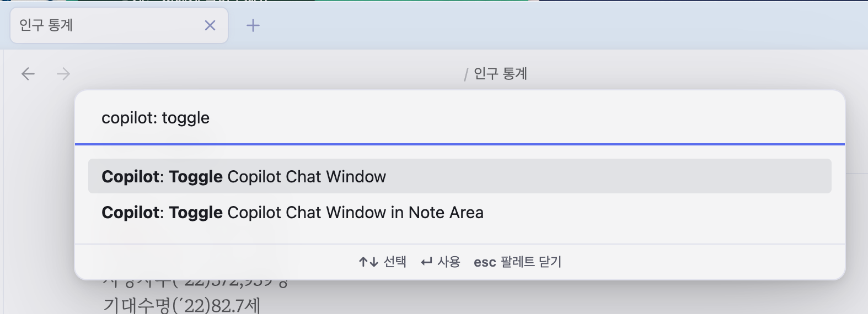868x314 pixels.
Task: Click the 'esc 팔레트 닫기' hint
Action: point(517,262)
